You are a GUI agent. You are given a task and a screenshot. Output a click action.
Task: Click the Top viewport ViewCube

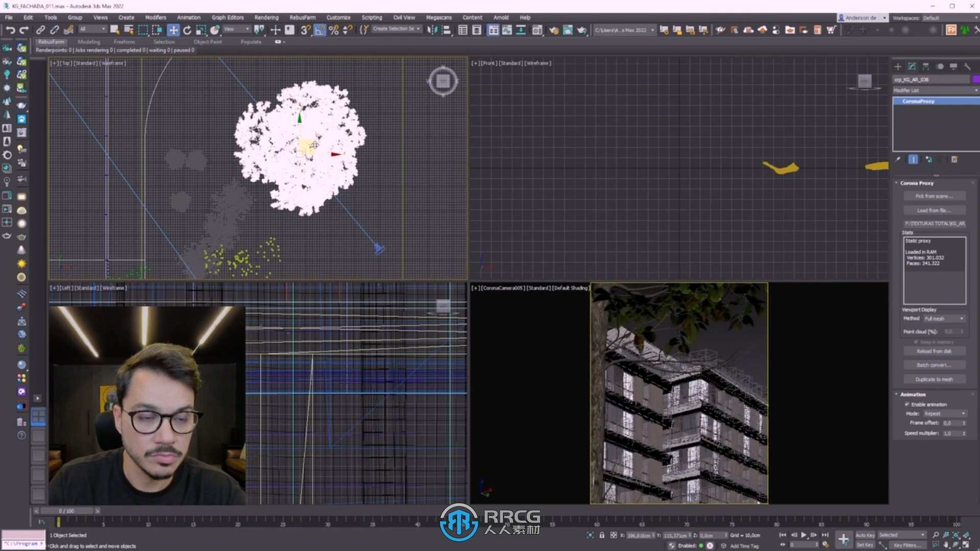click(443, 81)
